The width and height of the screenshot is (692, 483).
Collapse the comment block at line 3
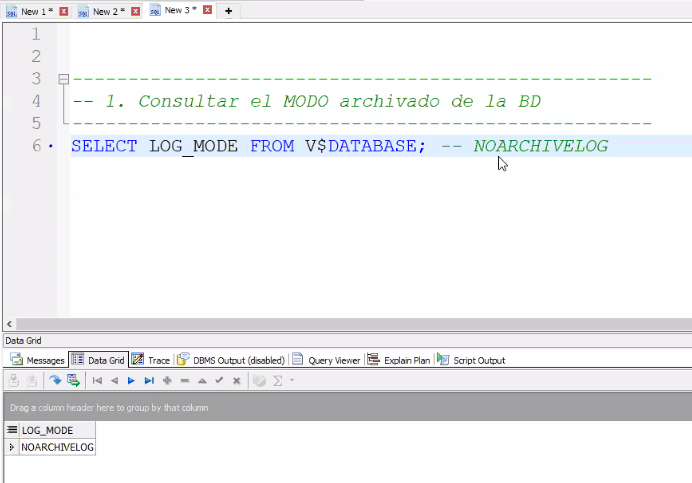click(62, 79)
